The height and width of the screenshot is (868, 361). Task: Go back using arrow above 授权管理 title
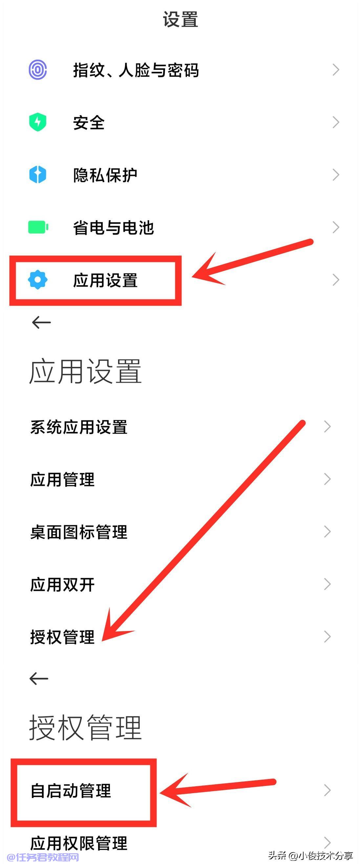tap(39, 678)
